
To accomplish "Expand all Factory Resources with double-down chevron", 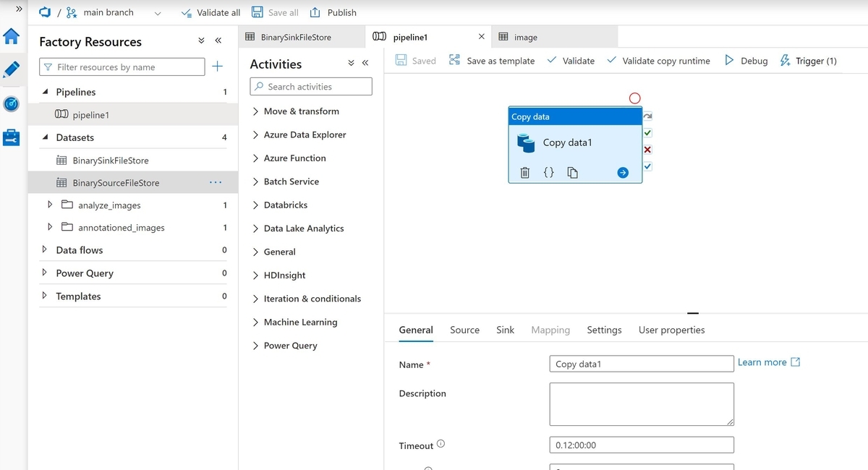I will 202,41.
